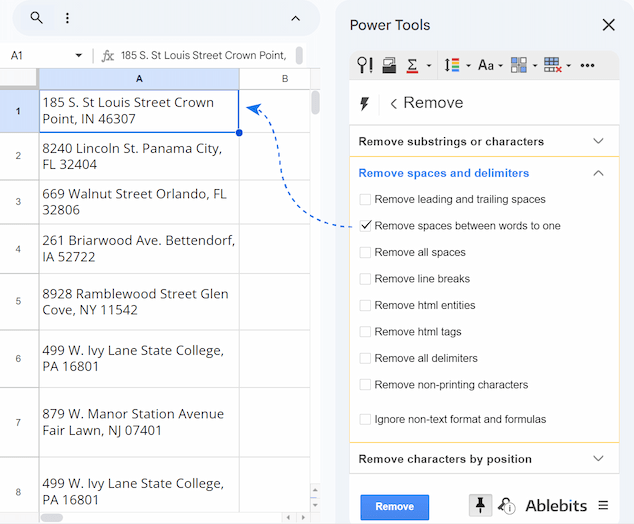This screenshot has width=634, height=524.
Task: Click the search magnifier icon
Action: click(x=36, y=18)
